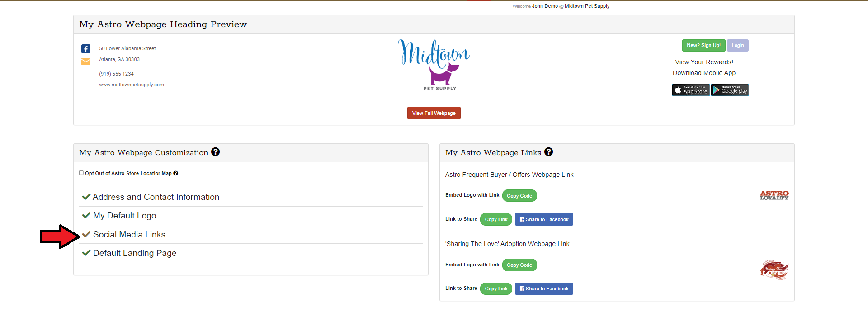
Task: Share the Adoption webpage link to Facebook
Action: (x=544, y=289)
